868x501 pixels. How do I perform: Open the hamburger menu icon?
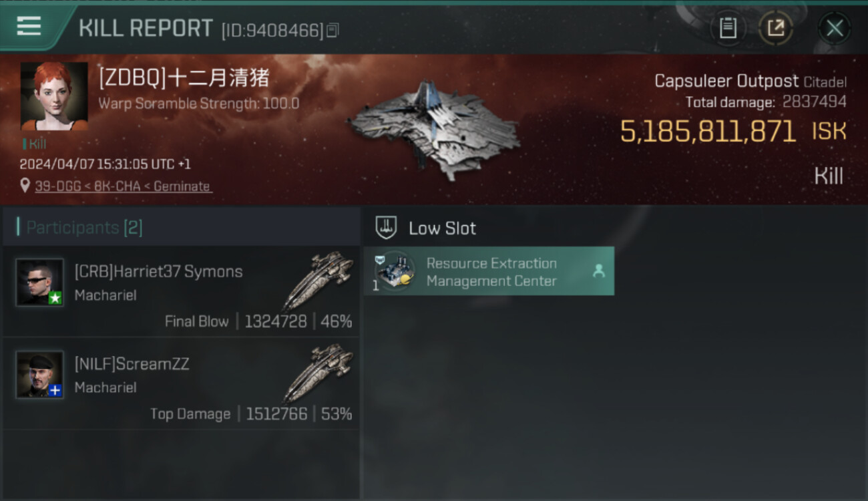29,26
